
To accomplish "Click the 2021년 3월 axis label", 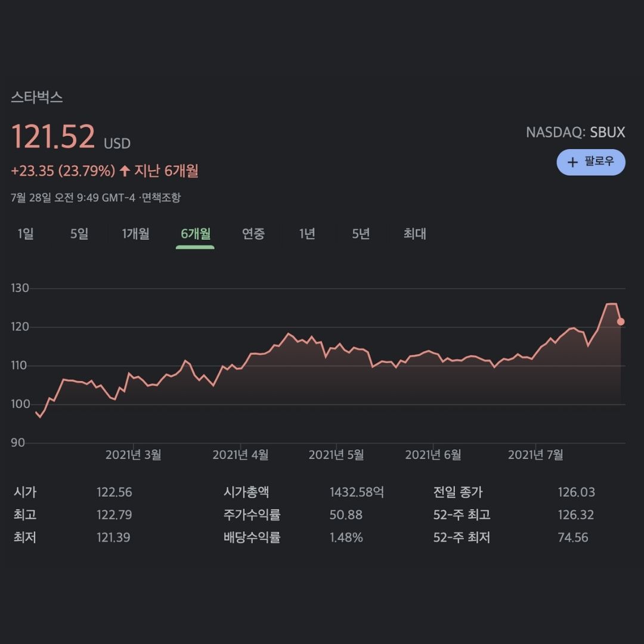I will [x=133, y=454].
